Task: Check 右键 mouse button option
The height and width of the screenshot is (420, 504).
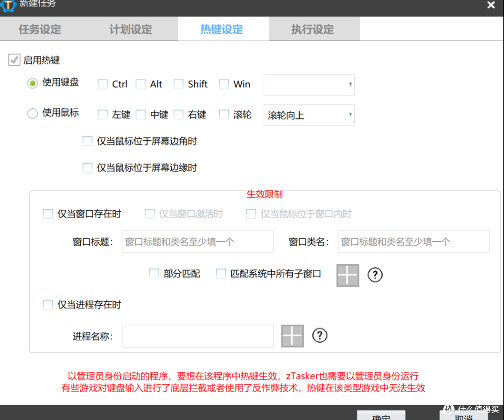Action: click(x=178, y=114)
